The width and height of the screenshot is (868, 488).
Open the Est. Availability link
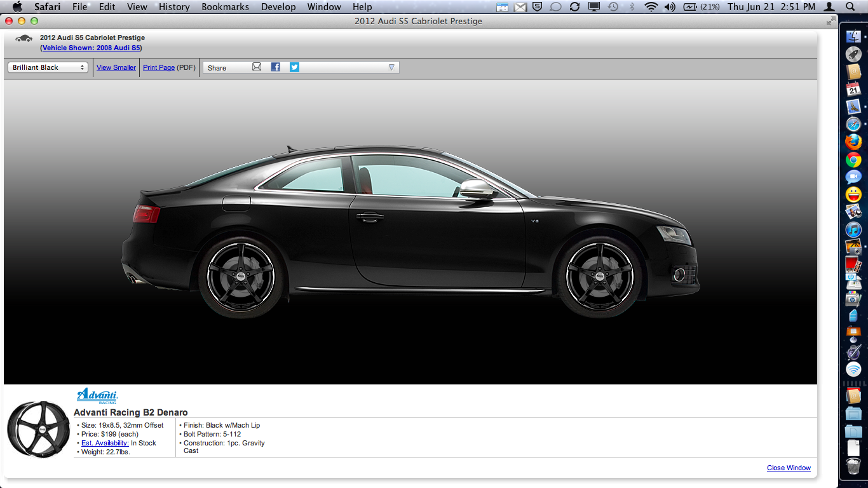(x=105, y=443)
